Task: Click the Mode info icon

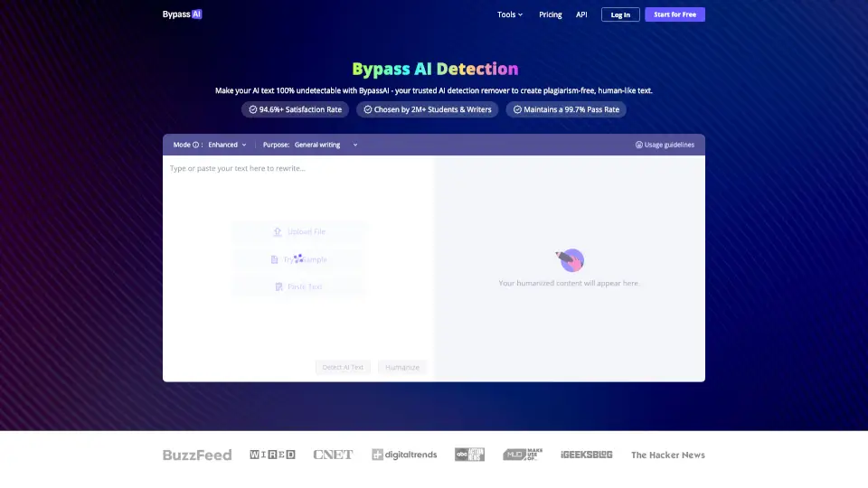Action: tap(195, 145)
